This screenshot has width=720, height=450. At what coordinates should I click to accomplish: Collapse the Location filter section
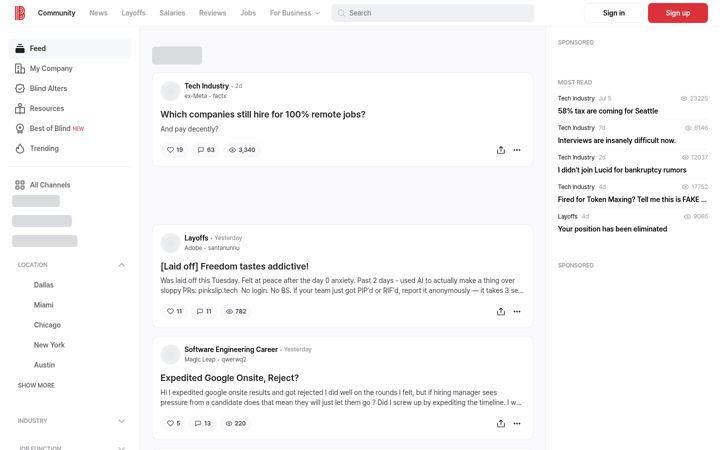click(121, 265)
